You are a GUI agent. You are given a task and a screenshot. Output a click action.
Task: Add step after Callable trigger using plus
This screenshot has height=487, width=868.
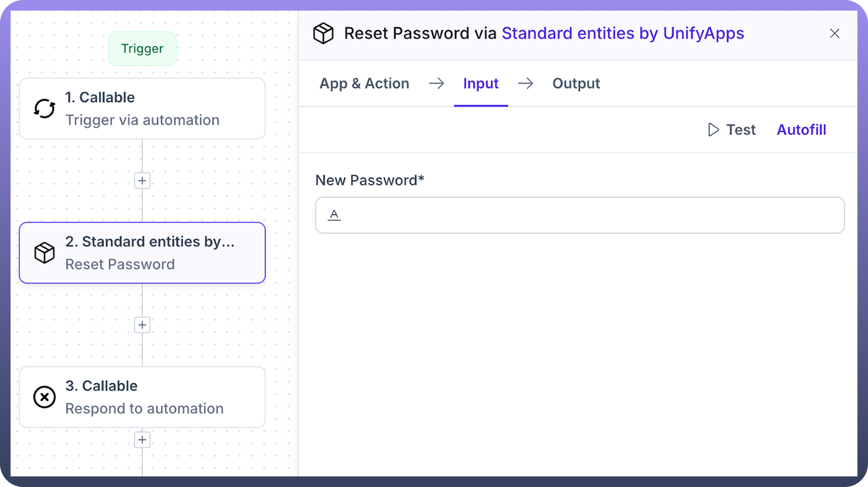coord(142,181)
